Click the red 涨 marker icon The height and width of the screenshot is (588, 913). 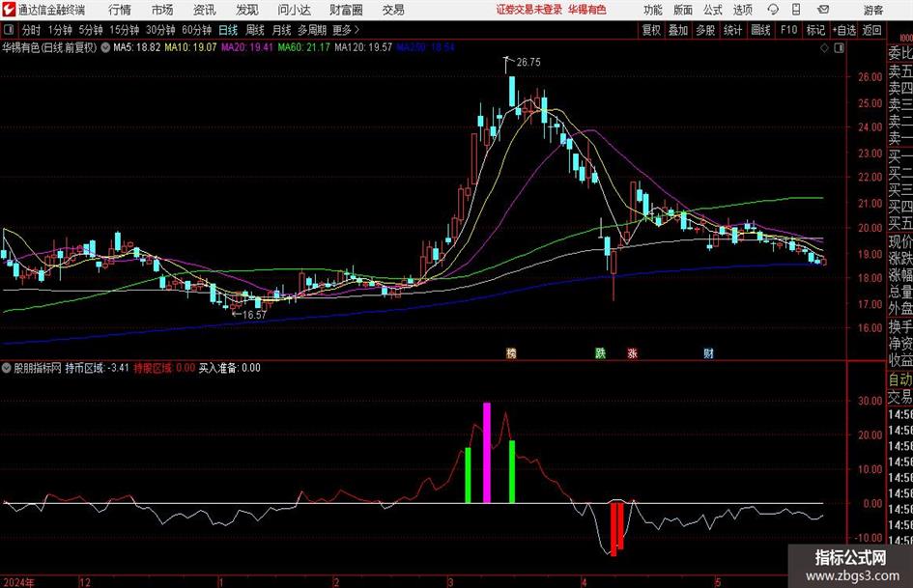click(x=633, y=352)
